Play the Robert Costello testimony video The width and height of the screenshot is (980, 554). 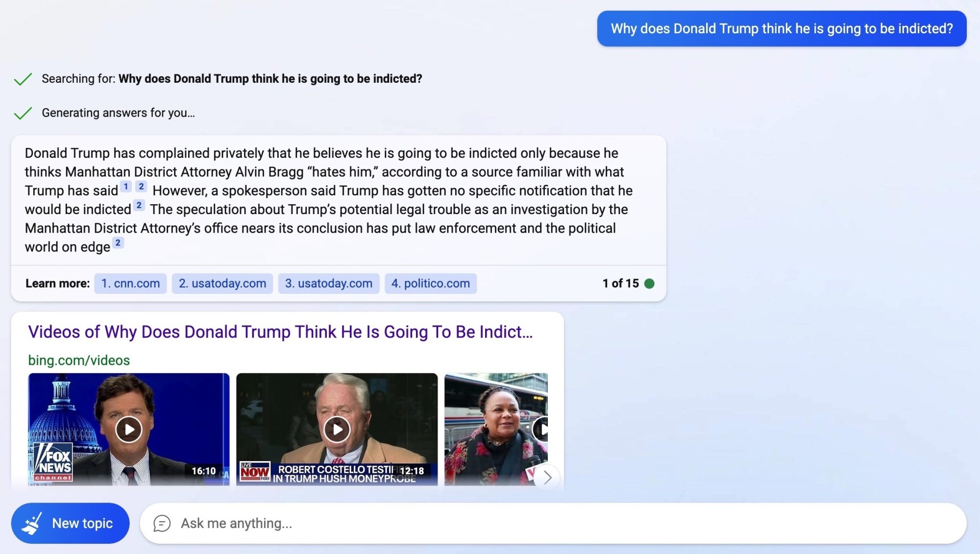[x=337, y=429]
